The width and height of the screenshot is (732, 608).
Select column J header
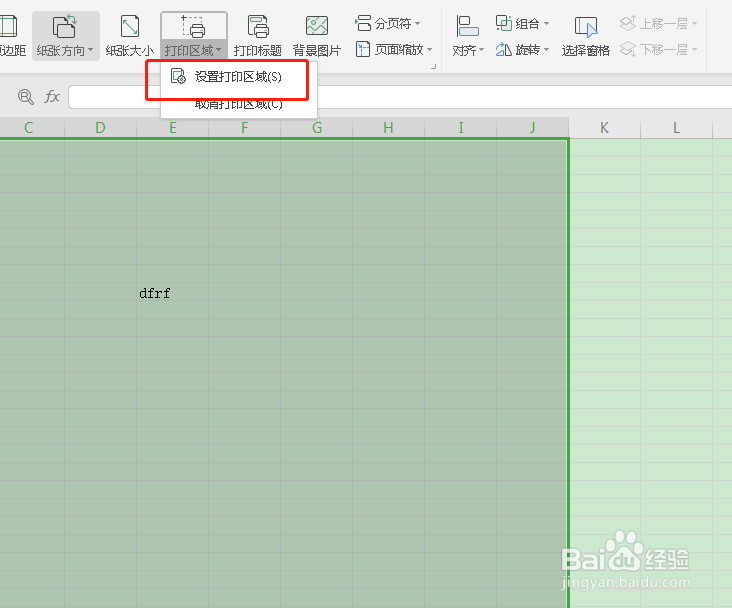533,127
